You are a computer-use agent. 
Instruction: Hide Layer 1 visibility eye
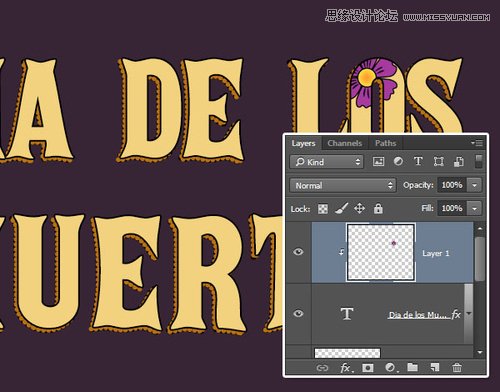tap(298, 252)
